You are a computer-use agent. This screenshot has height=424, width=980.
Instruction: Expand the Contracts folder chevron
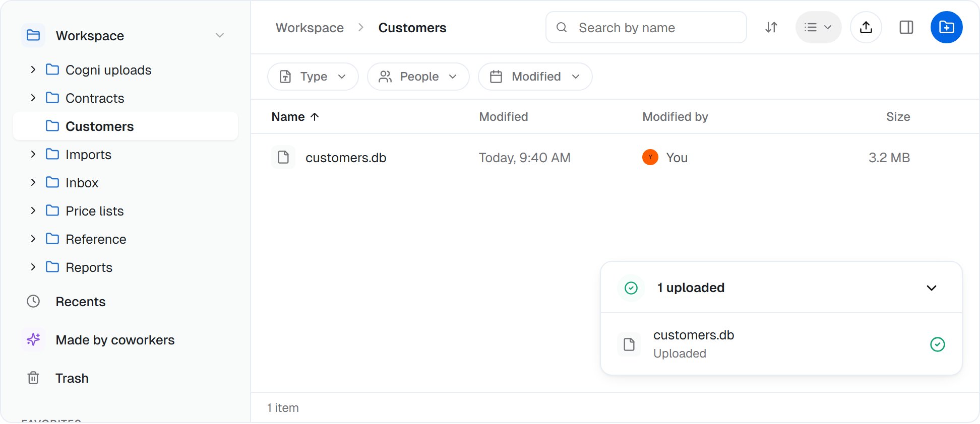tap(33, 98)
